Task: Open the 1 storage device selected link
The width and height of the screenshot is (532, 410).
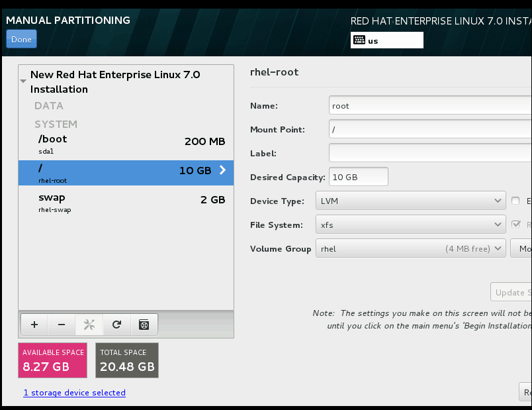Action: click(x=74, y=393)
